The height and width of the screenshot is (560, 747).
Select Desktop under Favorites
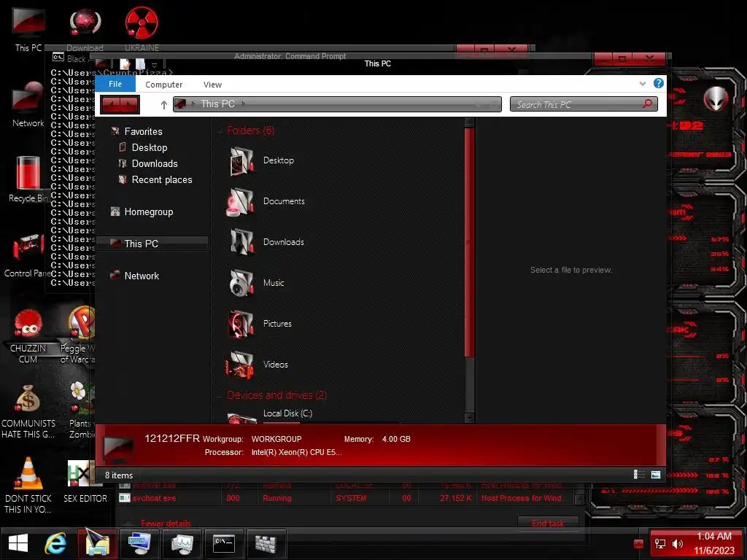click(149, 147)
